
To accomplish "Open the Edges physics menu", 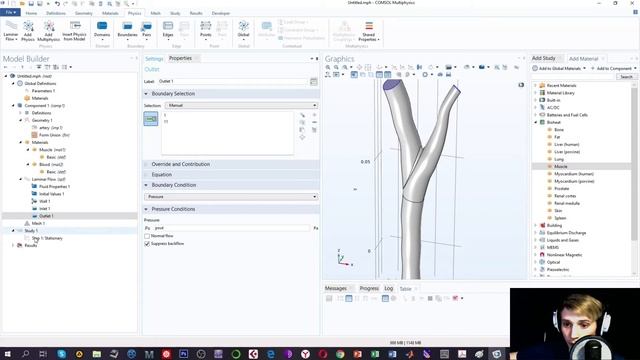I will click(x=168, y=30).
